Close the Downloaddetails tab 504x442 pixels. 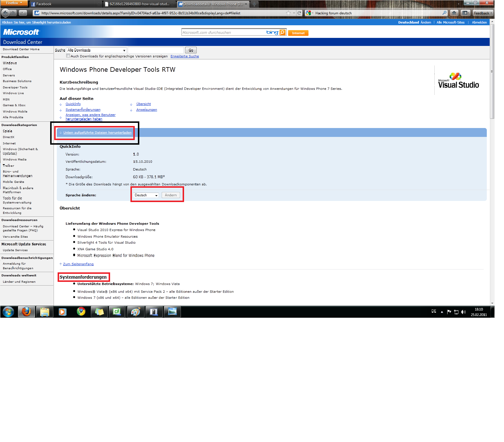click(246, 4)
